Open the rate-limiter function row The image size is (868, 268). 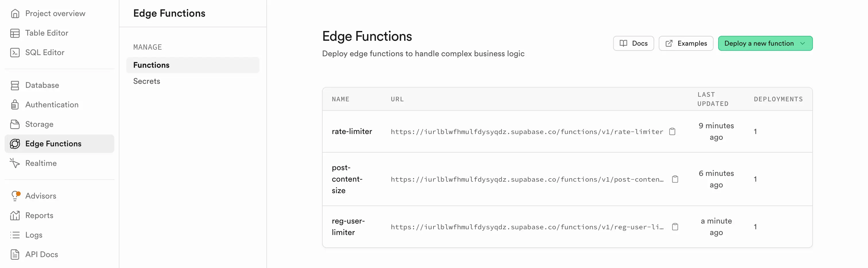pos(567,132)
